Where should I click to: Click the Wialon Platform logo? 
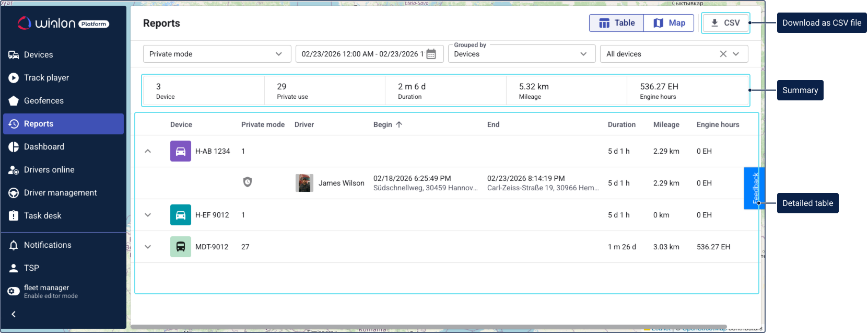(63, 24)
